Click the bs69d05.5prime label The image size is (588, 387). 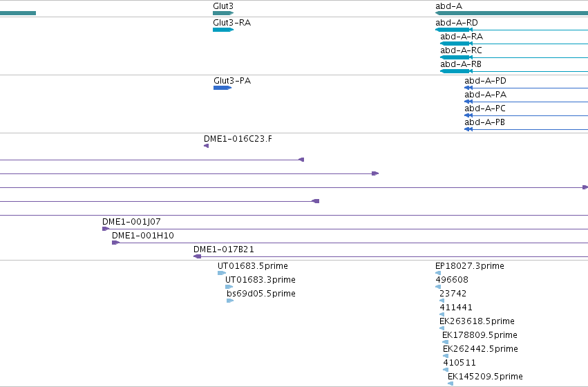point(261,294)
